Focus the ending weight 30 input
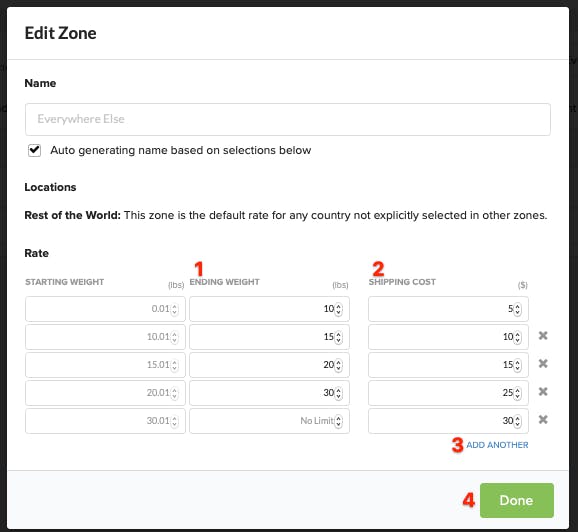The width and height of the screenshot is (578, 532). coord(269,393)
